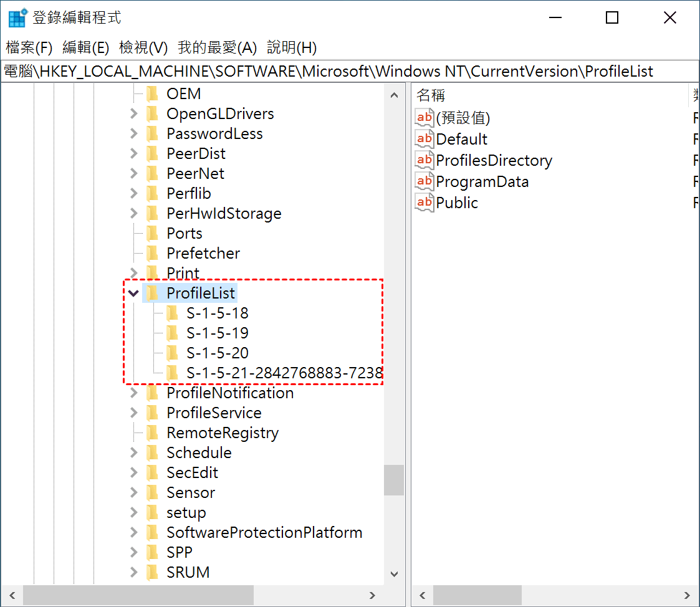The height and width of the screenshot is (607, 700).
Task: Expand the PeerDist key
Action: pyautogui.click(x=133, y=153)
